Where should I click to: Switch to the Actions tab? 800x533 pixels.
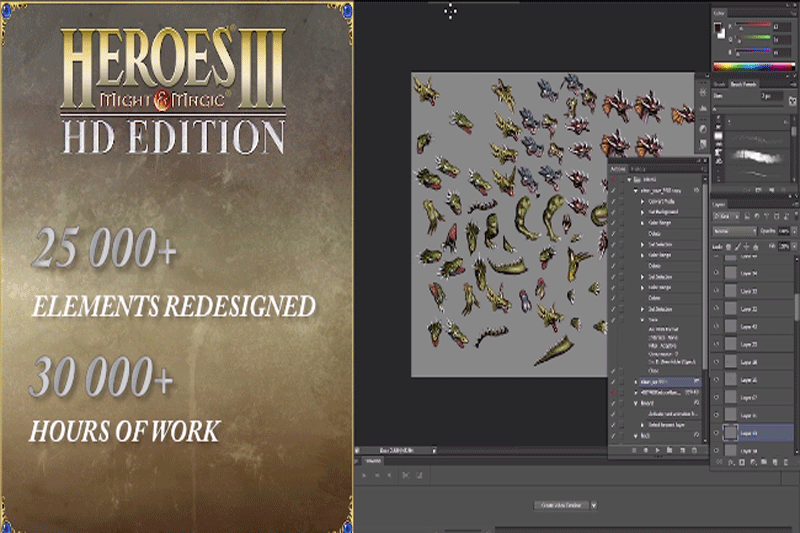pyautogui.click(x=618, y=169)
